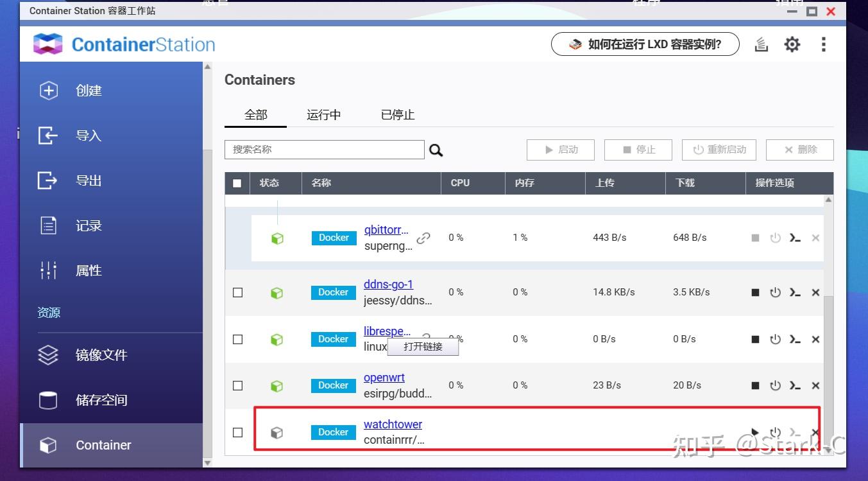The height and width of the screenshot is (481, 868).
Task: Restart the librespeed container
Action: tap(775, 339)
